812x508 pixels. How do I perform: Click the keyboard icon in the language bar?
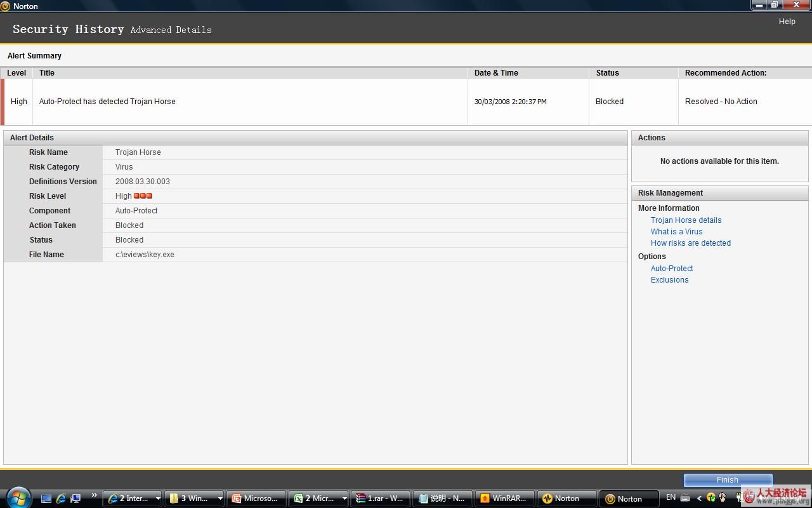coord(685,498)
